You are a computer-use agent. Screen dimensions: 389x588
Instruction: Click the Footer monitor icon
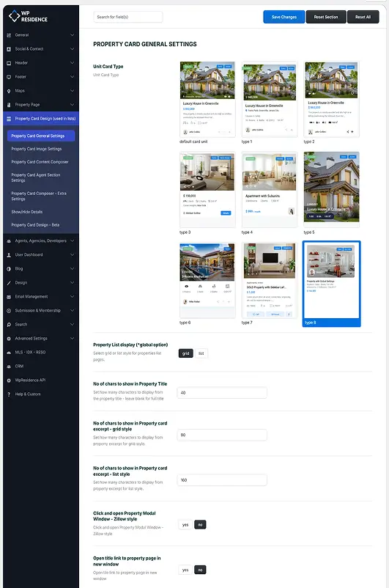(9, 77)
